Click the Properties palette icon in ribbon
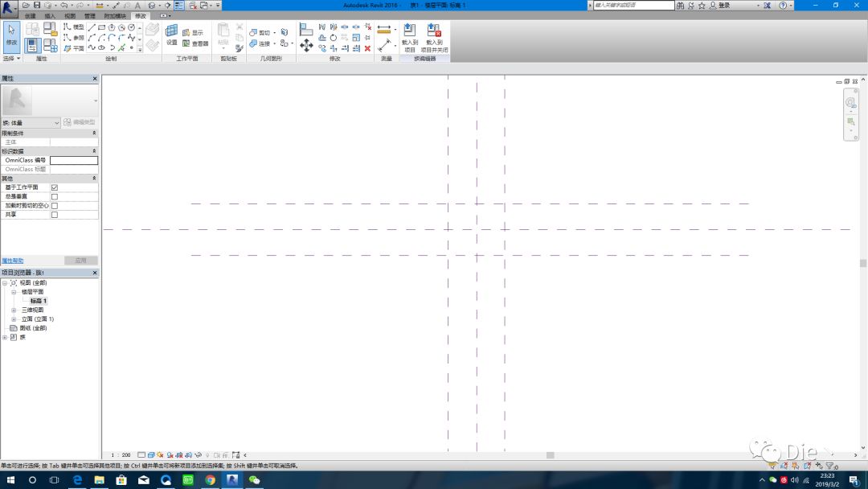The height and width of the screenshot is (489, 868). pos(31,45)
